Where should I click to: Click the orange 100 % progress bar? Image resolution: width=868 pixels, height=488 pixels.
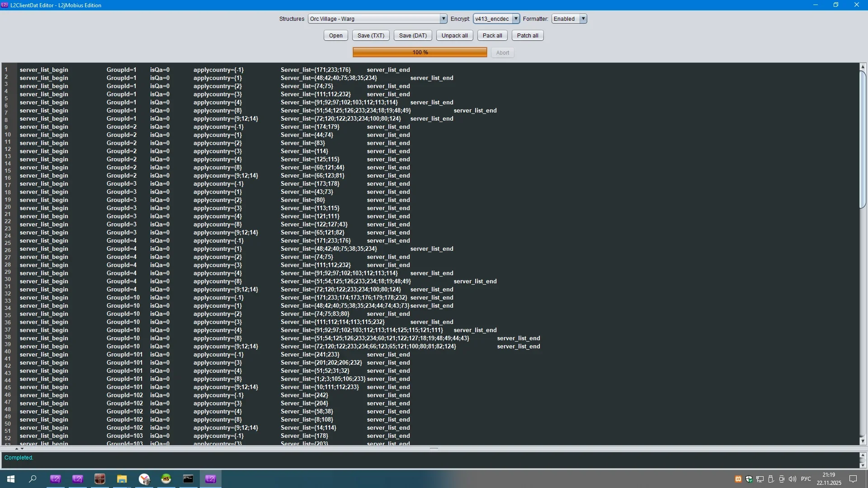click(420, 52)
